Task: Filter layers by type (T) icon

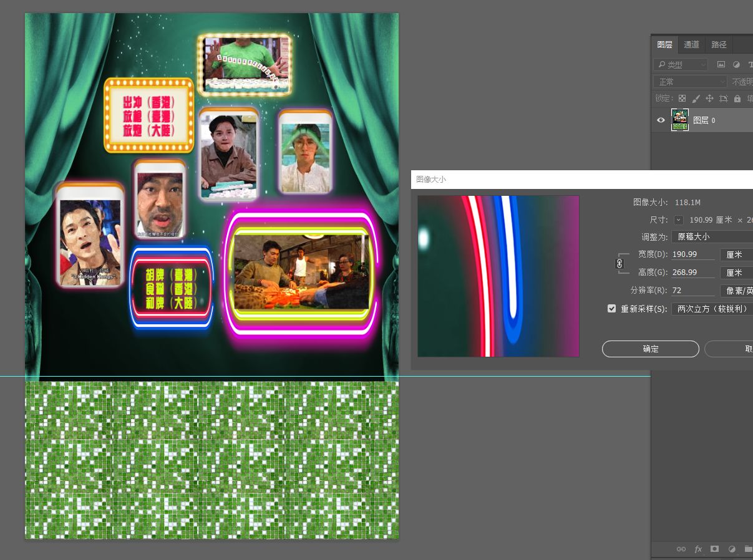Action: (x=750, y=64)
